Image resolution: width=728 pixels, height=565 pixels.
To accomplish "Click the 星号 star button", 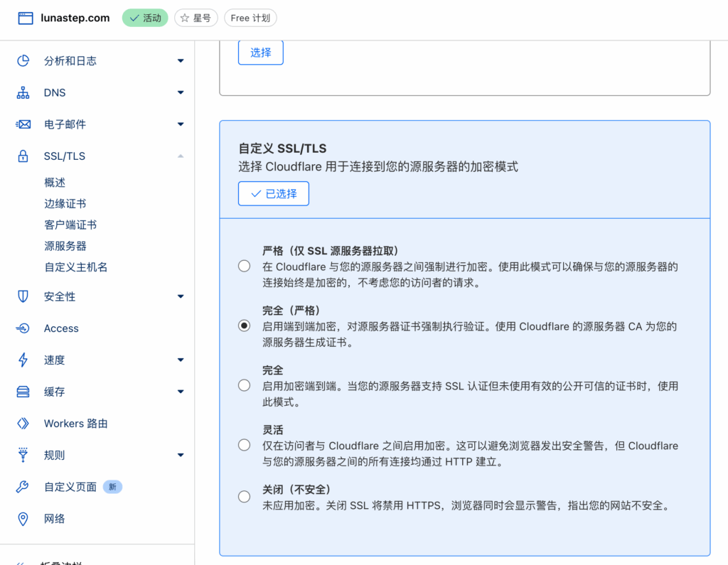I will click(x=196, y=18).
